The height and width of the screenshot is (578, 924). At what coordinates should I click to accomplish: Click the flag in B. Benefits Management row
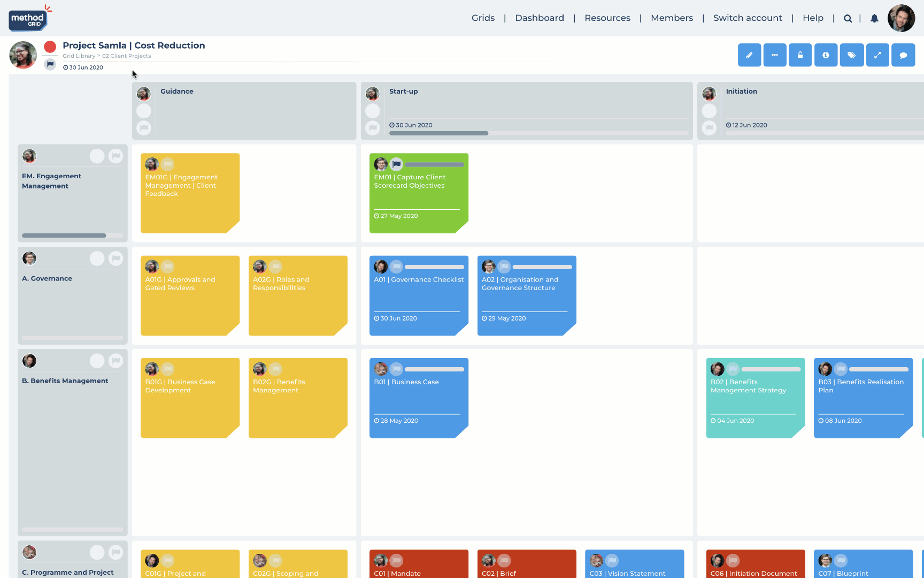pyautogui.click(x=115, y=361)
